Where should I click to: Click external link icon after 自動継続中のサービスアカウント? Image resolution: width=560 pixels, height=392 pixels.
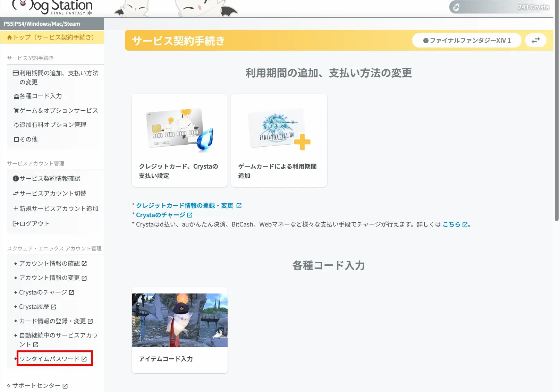point(35,345)
